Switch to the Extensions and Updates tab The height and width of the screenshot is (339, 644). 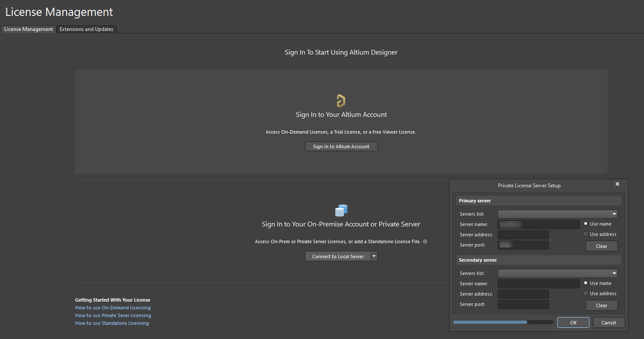86,29
